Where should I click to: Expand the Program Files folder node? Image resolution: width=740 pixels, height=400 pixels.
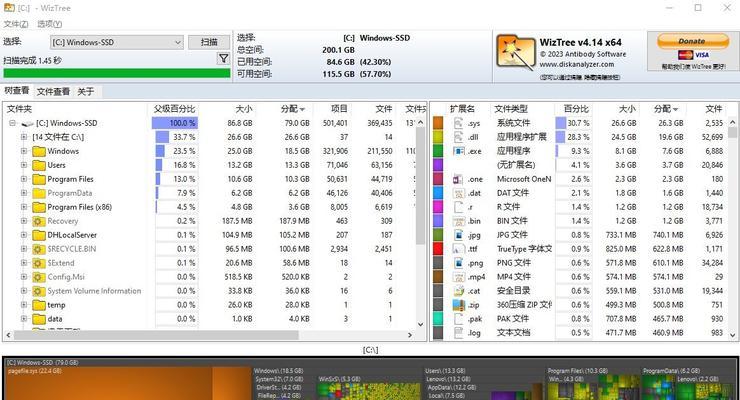tap(24, 179)
